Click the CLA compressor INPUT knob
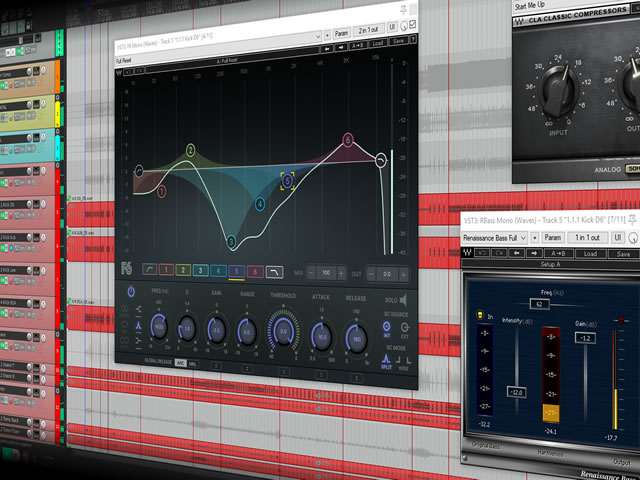Viewport: 640px width, 480px height. [559, 89]
